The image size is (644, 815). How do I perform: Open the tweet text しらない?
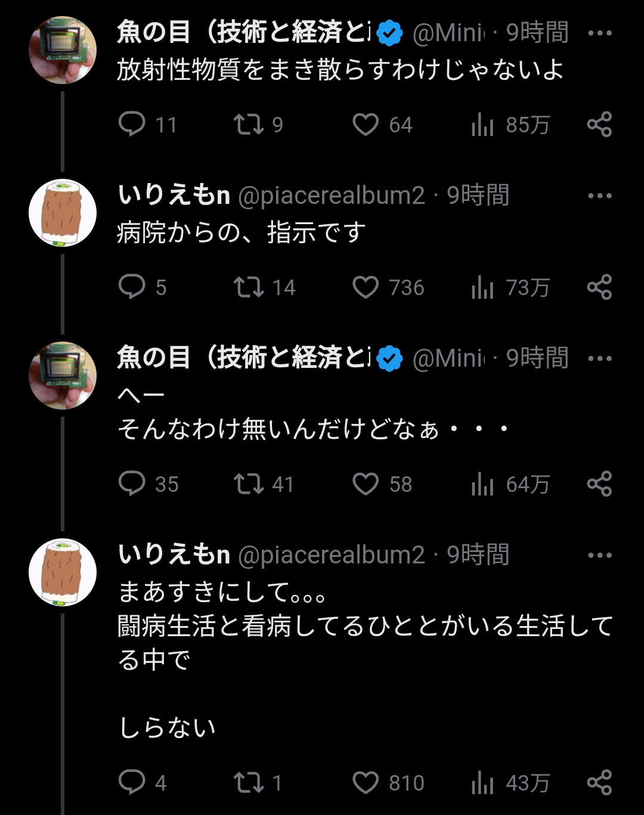[x=167, y=727]
